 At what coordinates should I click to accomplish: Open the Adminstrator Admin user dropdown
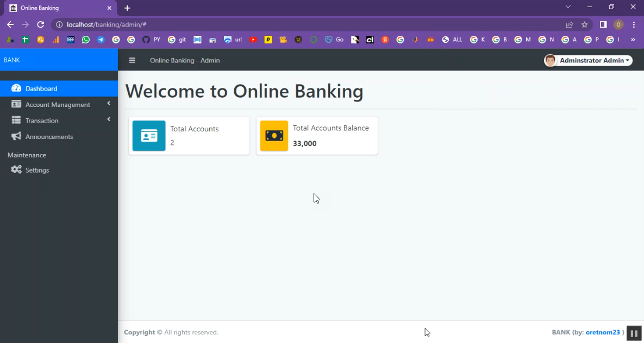(588, 60)
